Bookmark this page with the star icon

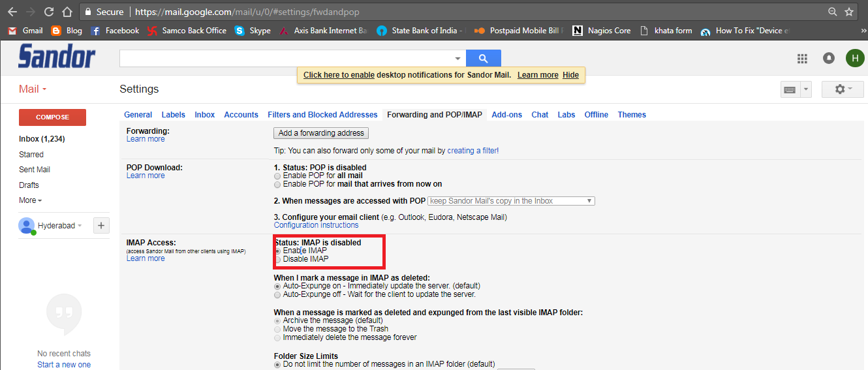[x=849, y=12]
